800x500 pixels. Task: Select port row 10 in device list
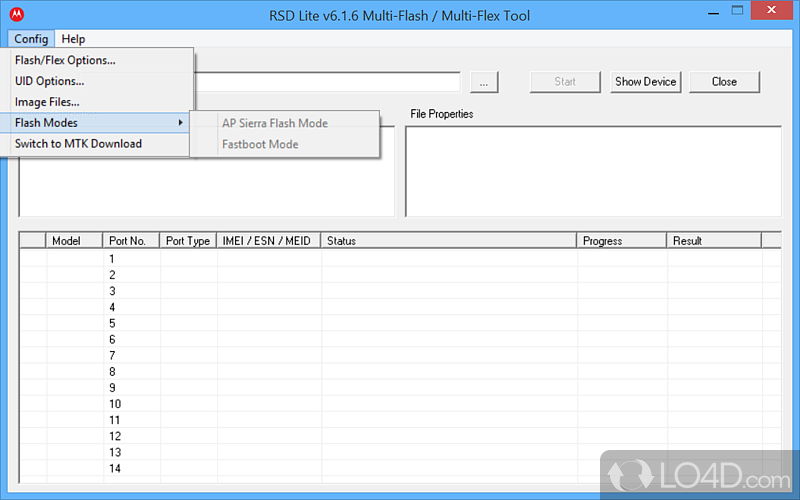pos(400,404)
